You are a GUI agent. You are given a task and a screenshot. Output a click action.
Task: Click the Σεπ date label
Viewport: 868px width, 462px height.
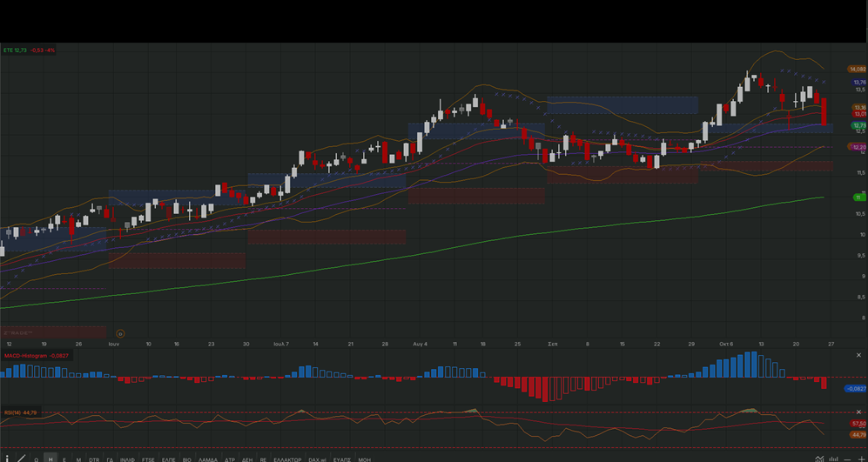coord(553,344)
